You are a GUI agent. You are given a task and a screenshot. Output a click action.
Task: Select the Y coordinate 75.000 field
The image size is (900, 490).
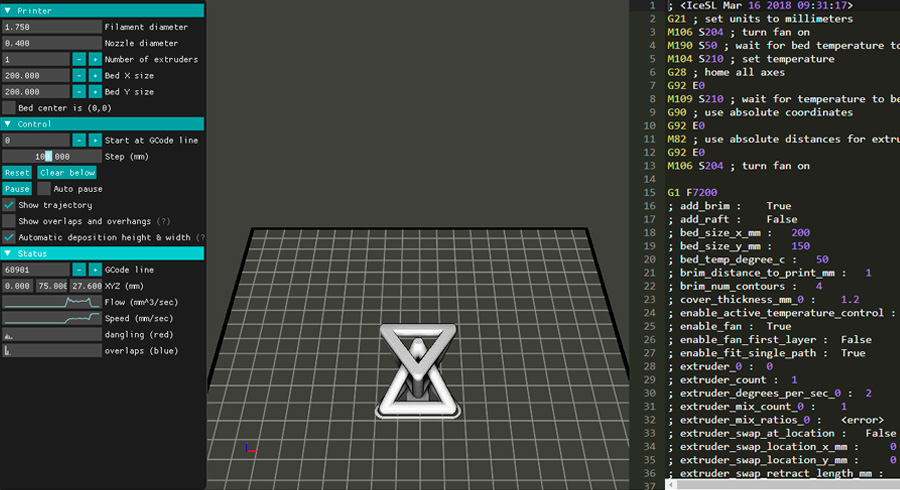(52, 286)
